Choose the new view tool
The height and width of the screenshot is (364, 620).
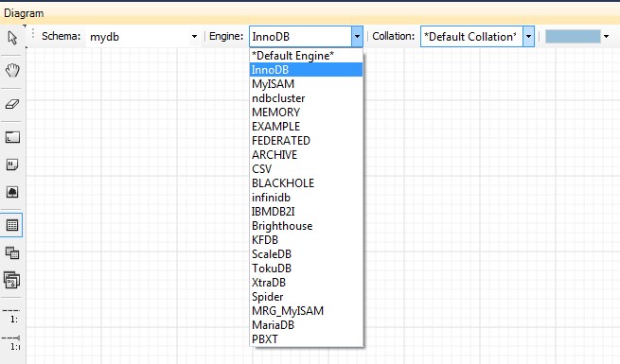pos(12,252)
